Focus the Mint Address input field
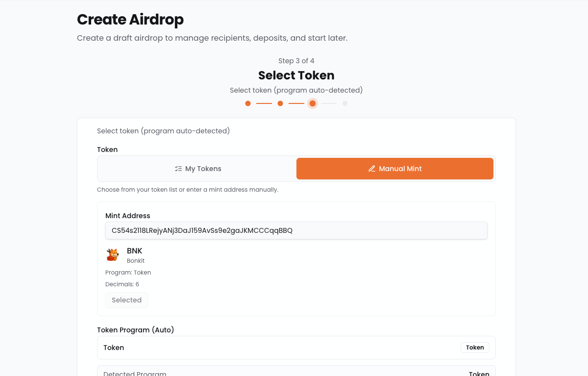The image size is (588, 376). 296,230
